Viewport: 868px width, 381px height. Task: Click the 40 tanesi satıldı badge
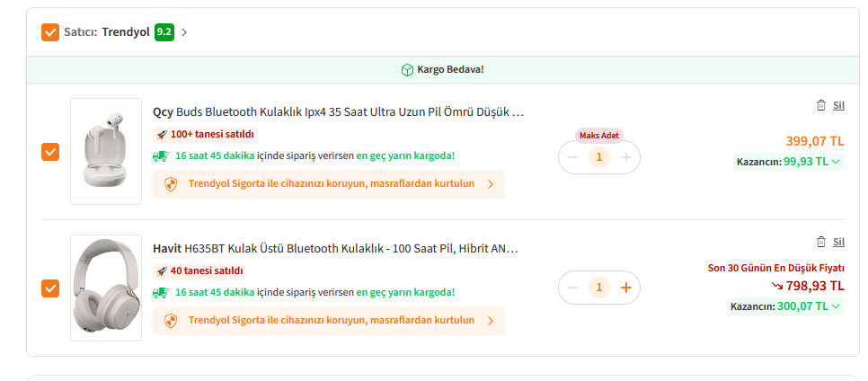click(x=199, y=270)
